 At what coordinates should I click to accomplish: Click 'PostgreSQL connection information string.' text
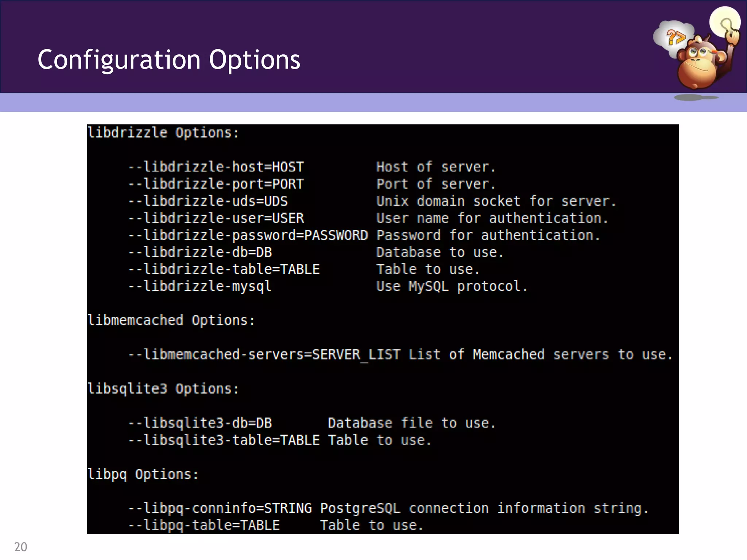(484, 508)
